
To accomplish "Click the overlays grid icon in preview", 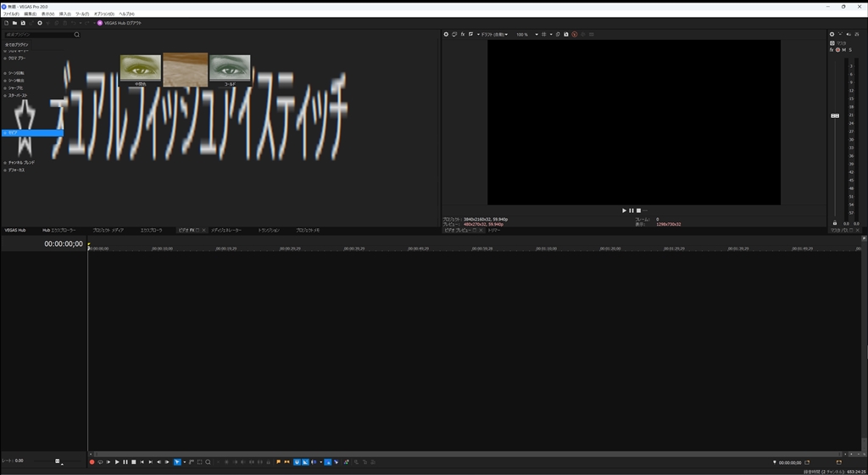I will pos(544,34).
